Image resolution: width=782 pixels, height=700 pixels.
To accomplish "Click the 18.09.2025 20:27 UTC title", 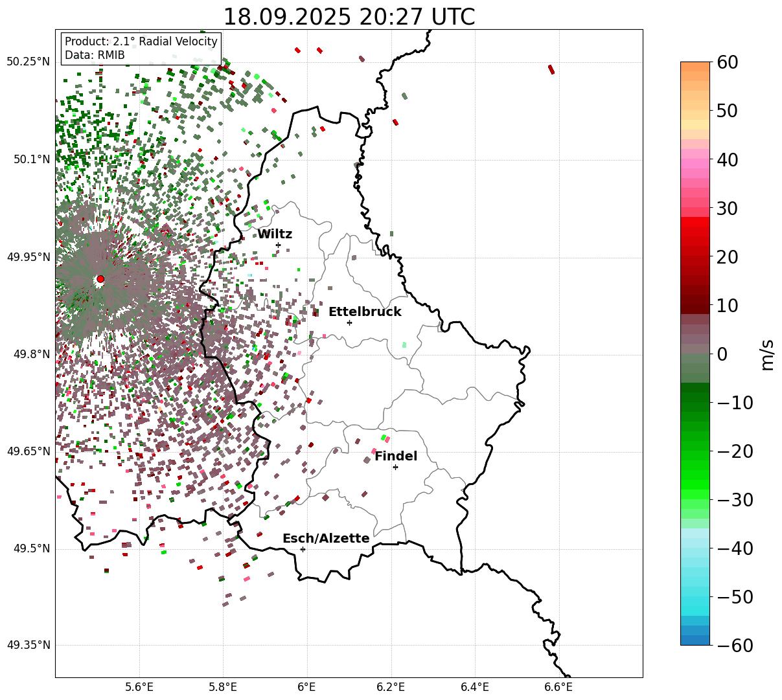I will point(349,17).
